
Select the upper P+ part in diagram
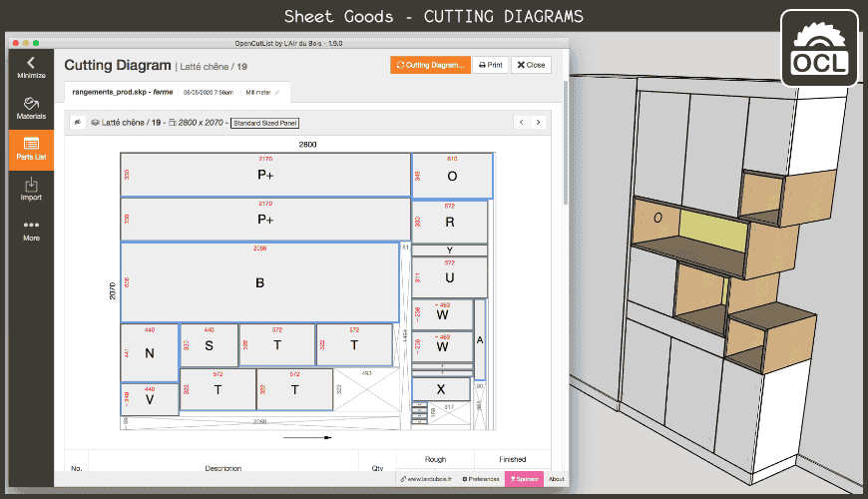[x=265, y=175]
